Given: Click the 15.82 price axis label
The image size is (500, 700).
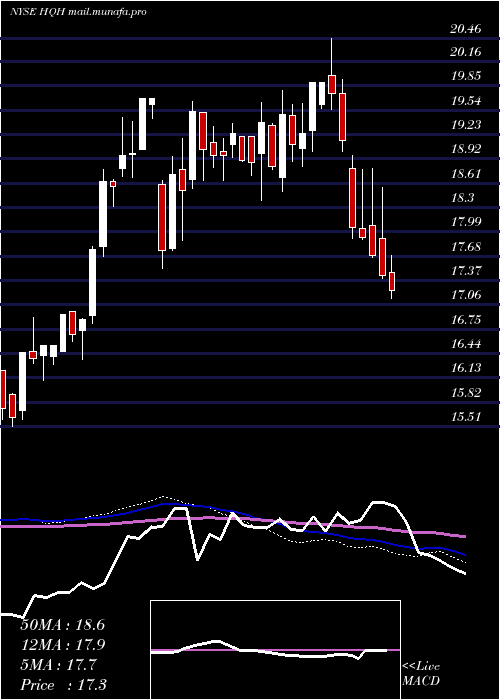Looking at the screenshot, I should [x=466, y=392].
